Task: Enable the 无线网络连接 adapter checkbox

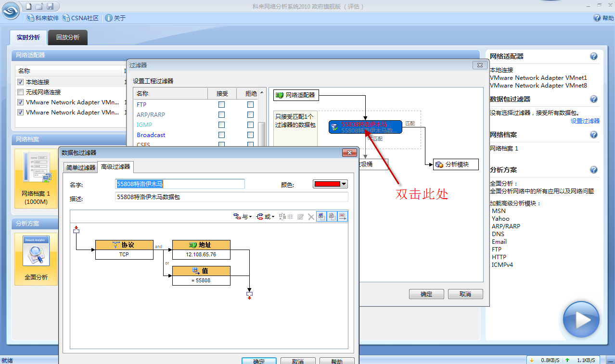Action: point(20,92)
